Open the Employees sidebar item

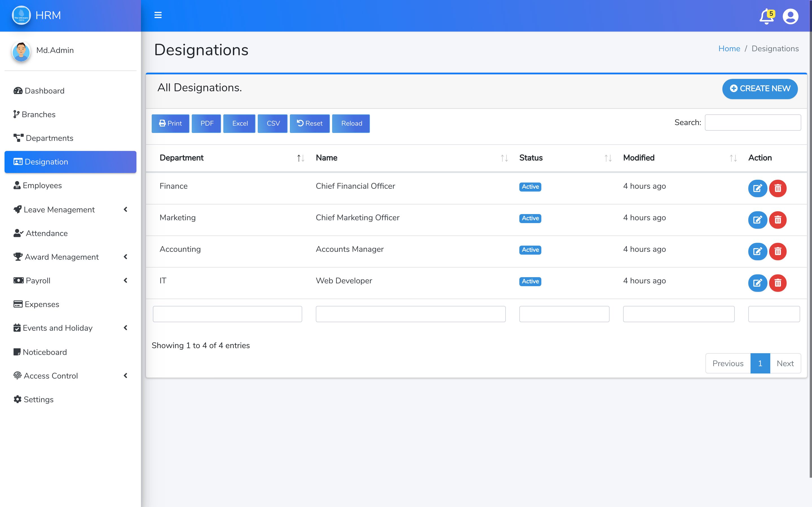(x=42, y=185)
